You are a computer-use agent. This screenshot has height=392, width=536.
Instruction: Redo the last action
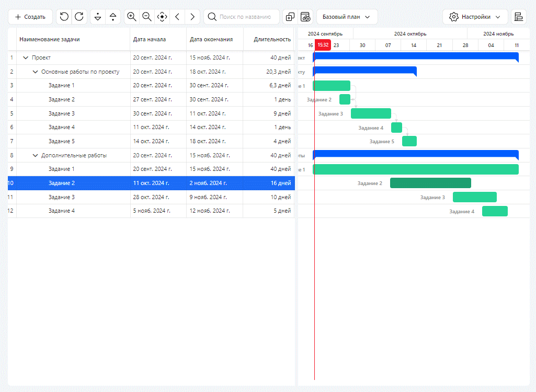(79, 17)
